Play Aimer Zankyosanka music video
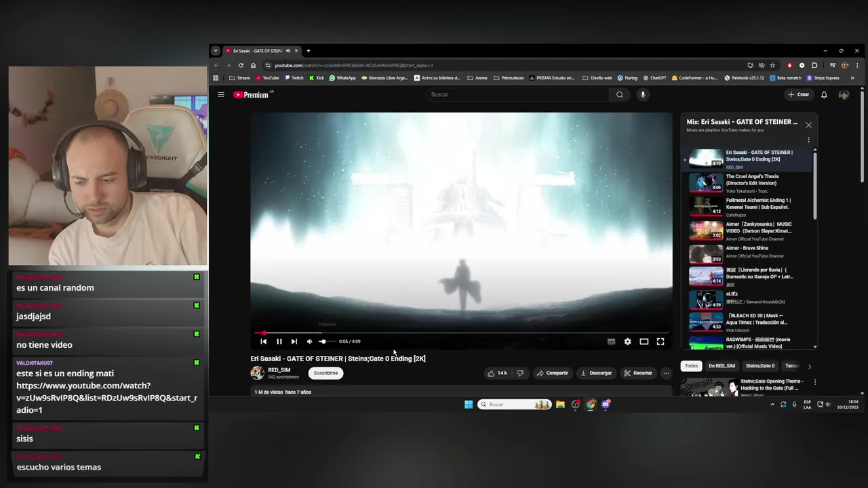 [x=749, y=230]
